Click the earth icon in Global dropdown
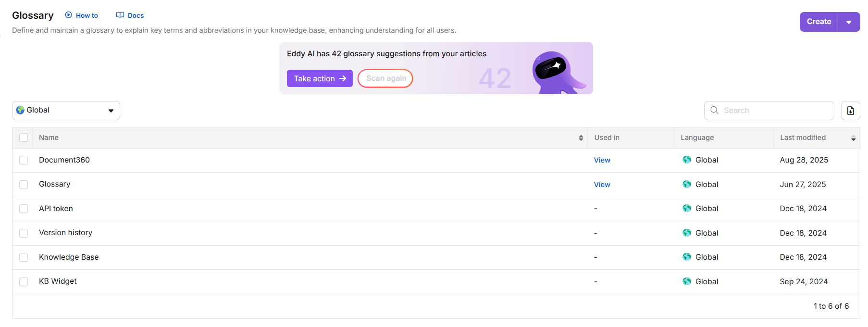Image resolution: width=868 pixels, height=327 pixels. (x=20, y=110)
